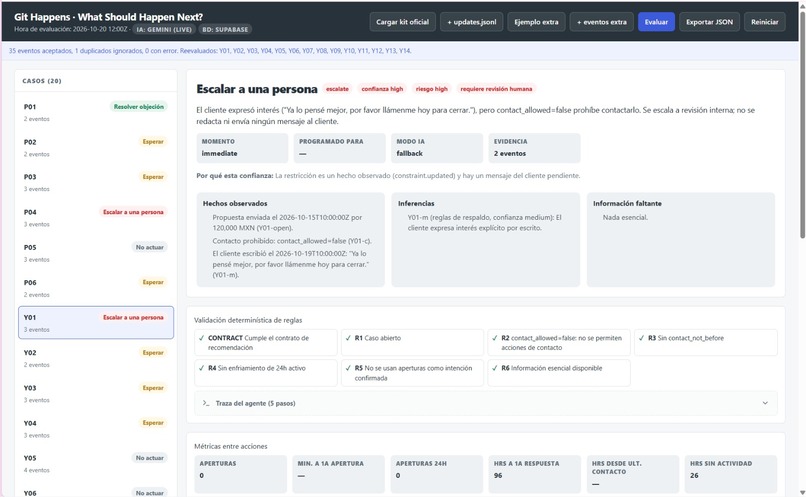Select case P06 in the sidebar
Image resolution: width=806 pixels, height=497 pixels.
pyautogui.click(x=96, y=288)
